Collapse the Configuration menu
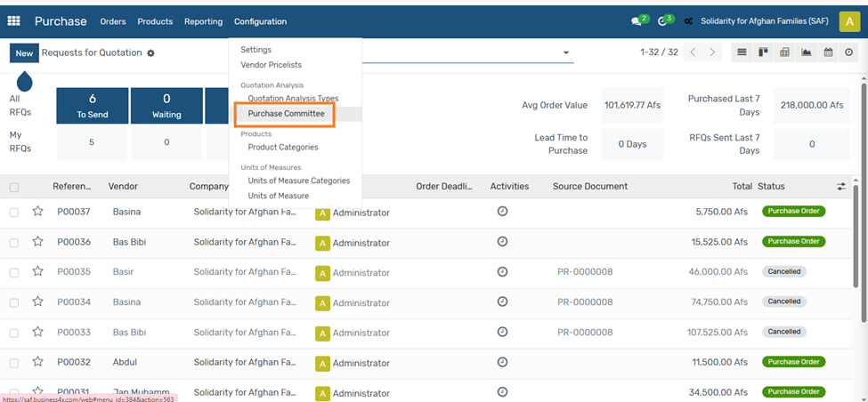The image size is (868, 402). (260, 21)
